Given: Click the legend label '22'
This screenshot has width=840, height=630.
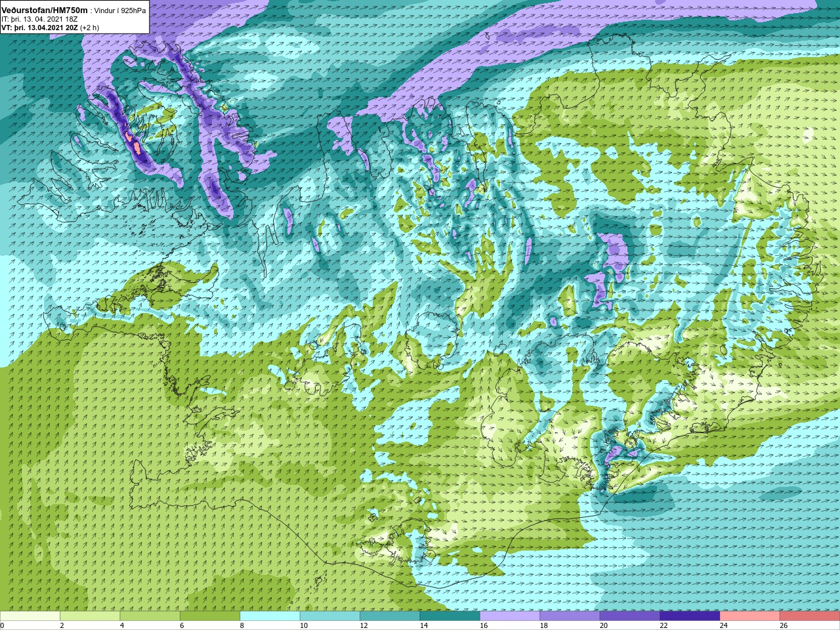Looking at the screenshot, I should (663, 625).
